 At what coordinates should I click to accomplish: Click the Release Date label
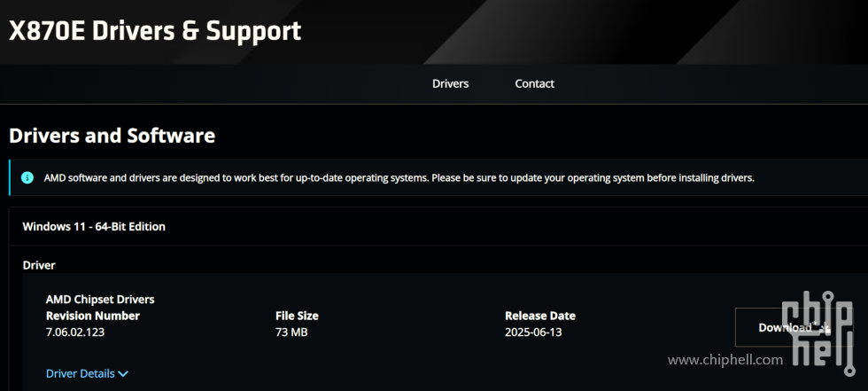[x=540, y=316]
